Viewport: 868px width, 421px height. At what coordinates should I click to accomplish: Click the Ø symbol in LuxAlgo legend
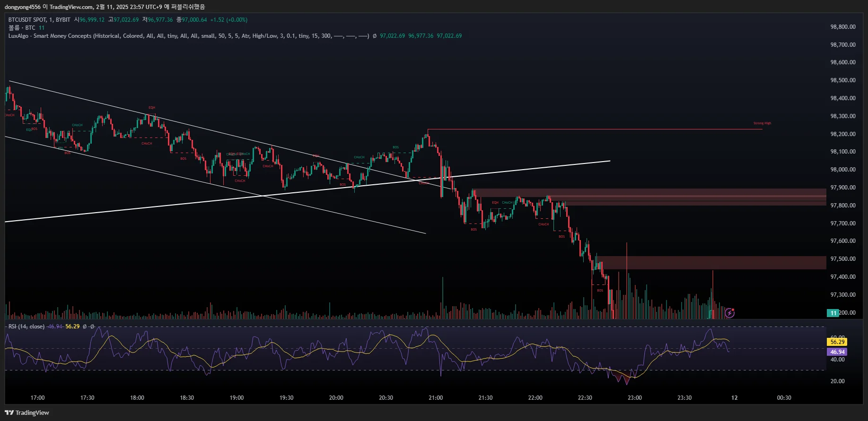[x=375, y=36]
